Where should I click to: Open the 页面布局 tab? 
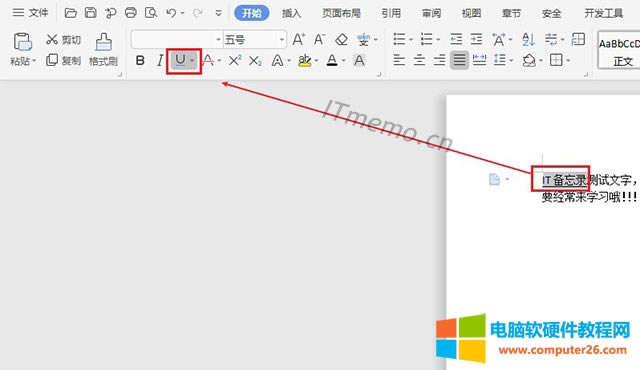(341, 13)
